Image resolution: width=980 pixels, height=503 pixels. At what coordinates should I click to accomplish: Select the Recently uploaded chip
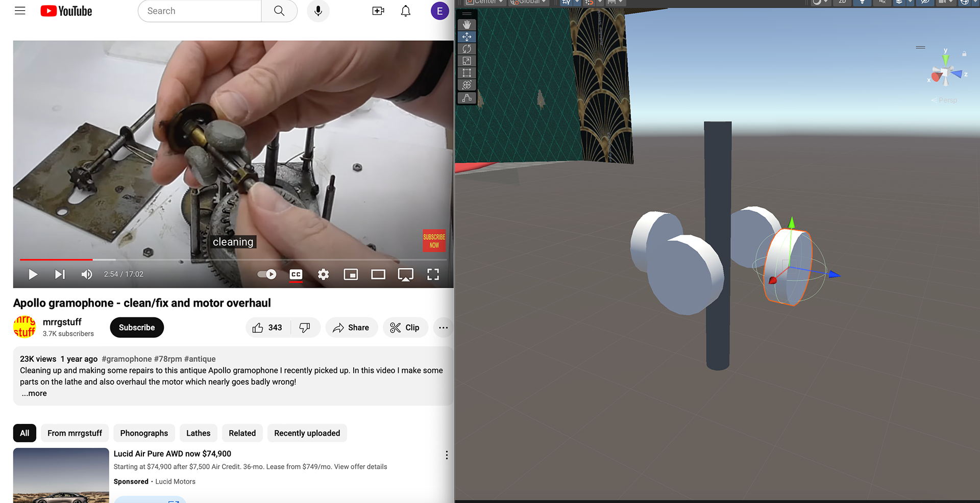pos(307,433)
